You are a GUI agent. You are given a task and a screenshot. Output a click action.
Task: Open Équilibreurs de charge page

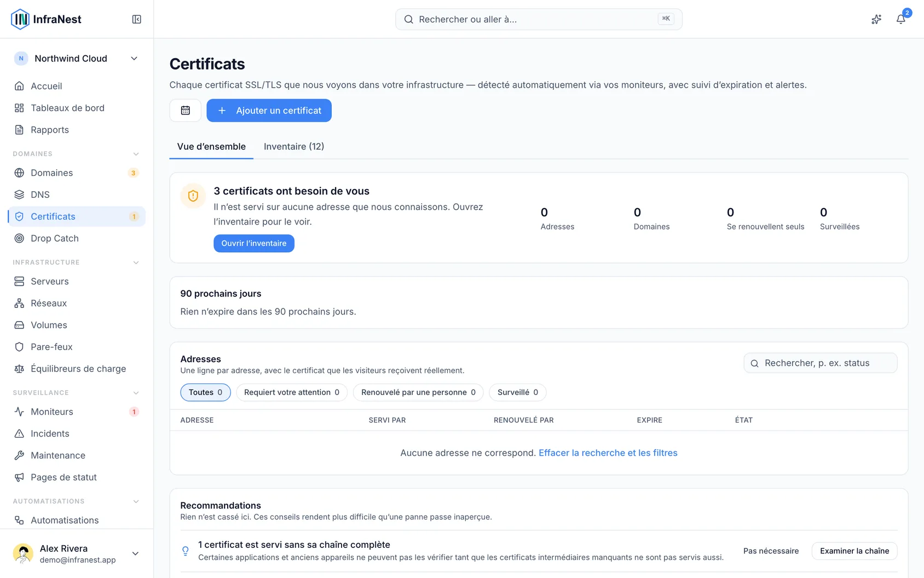[x=77, y=369]
